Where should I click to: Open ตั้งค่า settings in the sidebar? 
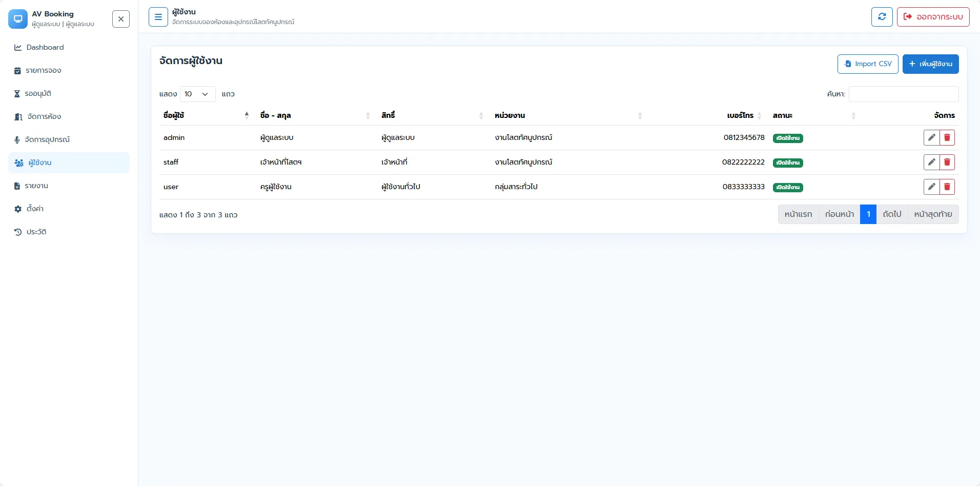(69, 209)
